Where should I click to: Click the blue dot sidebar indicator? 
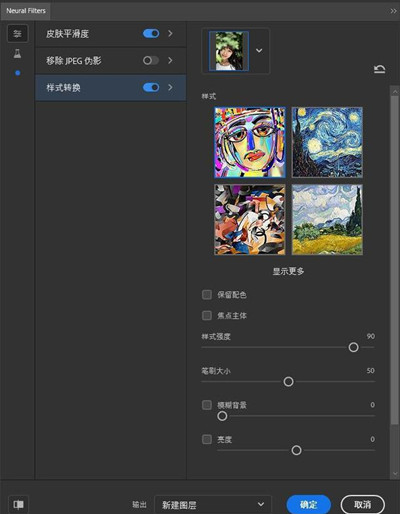pyautogui.click(x=18, y=73)
